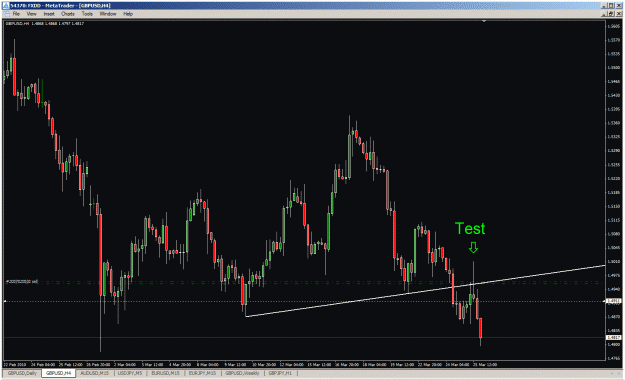Select the GBPUSD,H4 chart tab
Image resolution: width=625 pixels, height=380 pixels.
58,373
